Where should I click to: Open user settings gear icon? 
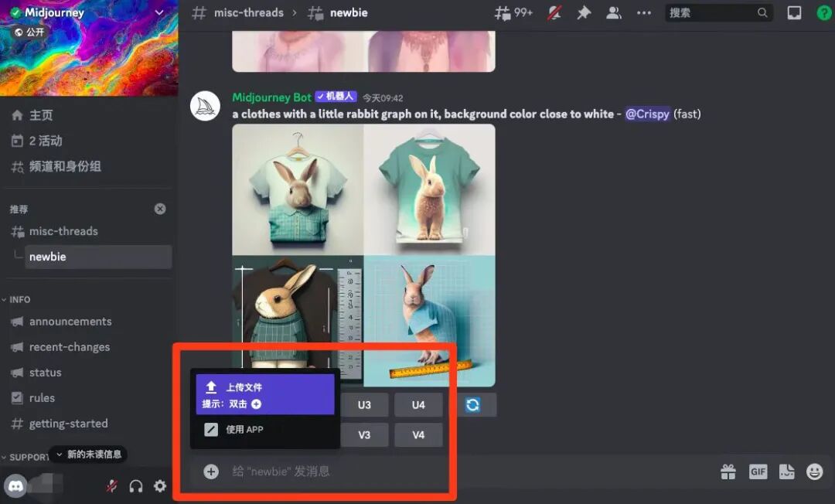160,486
